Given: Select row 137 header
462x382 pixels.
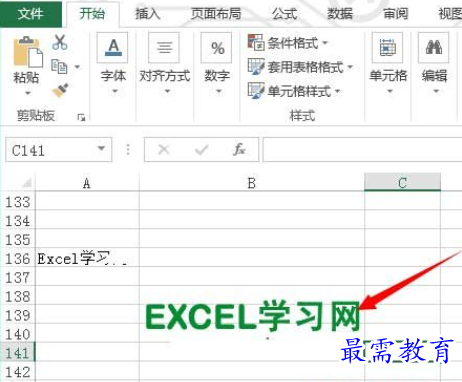Looking at the screenshot, I should 18,277.
